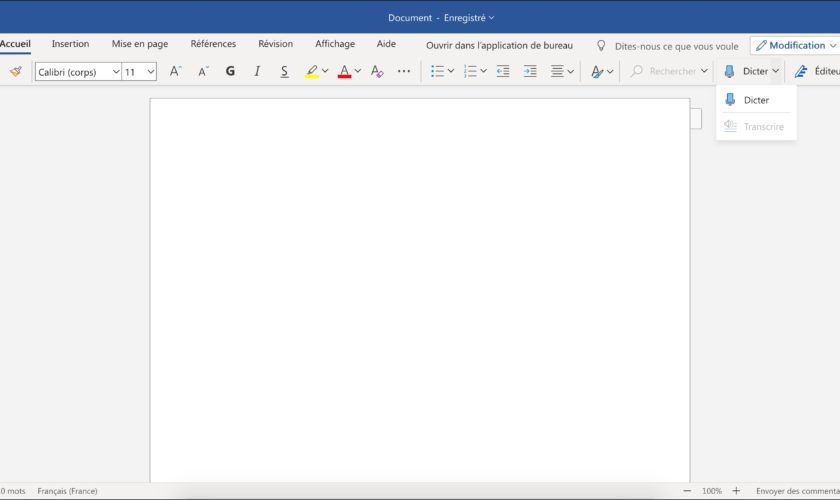Switch to the Insertion tab
Screen dimensions: 840x500
(x=70, y=44)
